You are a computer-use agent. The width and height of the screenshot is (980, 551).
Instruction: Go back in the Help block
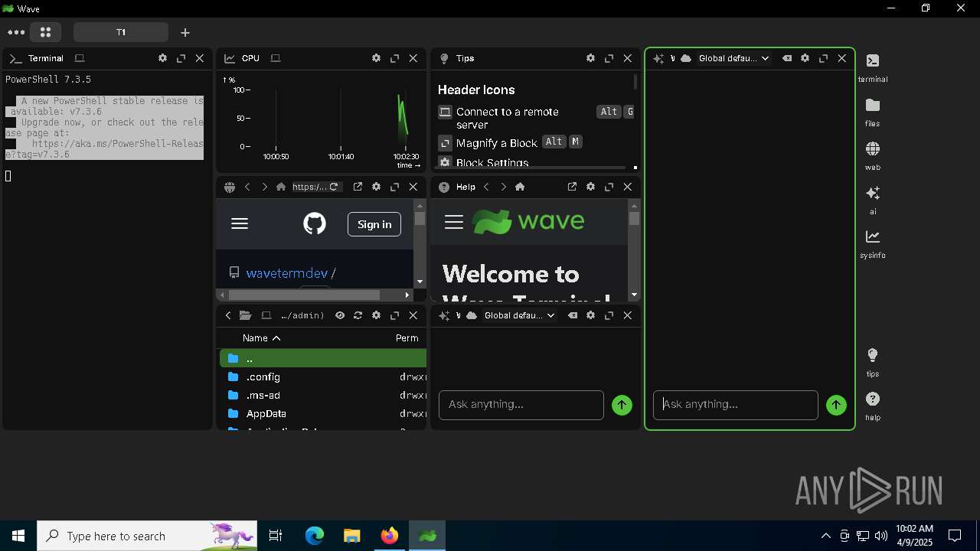click(486, 187)
